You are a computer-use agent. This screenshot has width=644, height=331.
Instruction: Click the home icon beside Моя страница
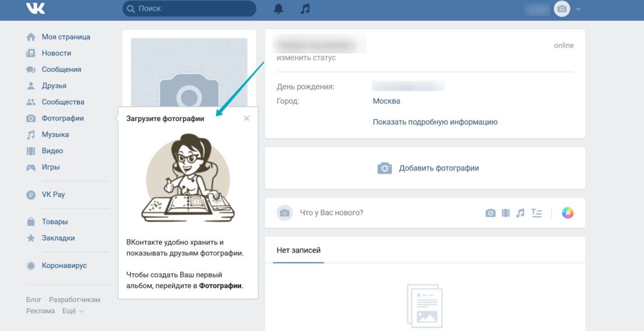31,37
